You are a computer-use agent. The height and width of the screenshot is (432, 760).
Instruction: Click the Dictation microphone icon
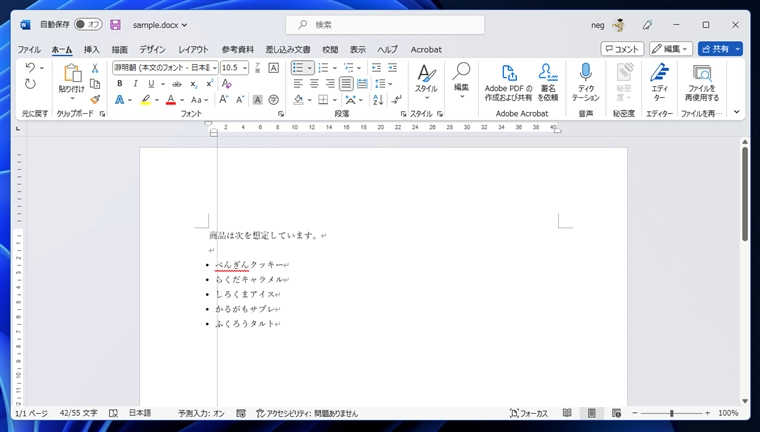click(586, 72)
